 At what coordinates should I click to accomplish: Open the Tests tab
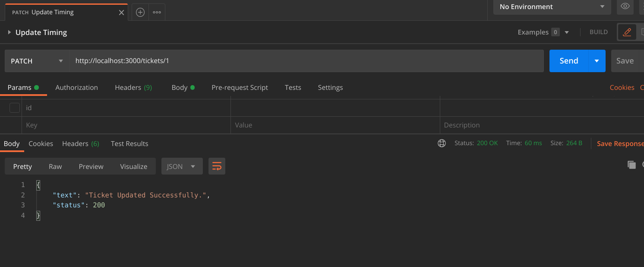pyautogui.click(x=293, y=88)
